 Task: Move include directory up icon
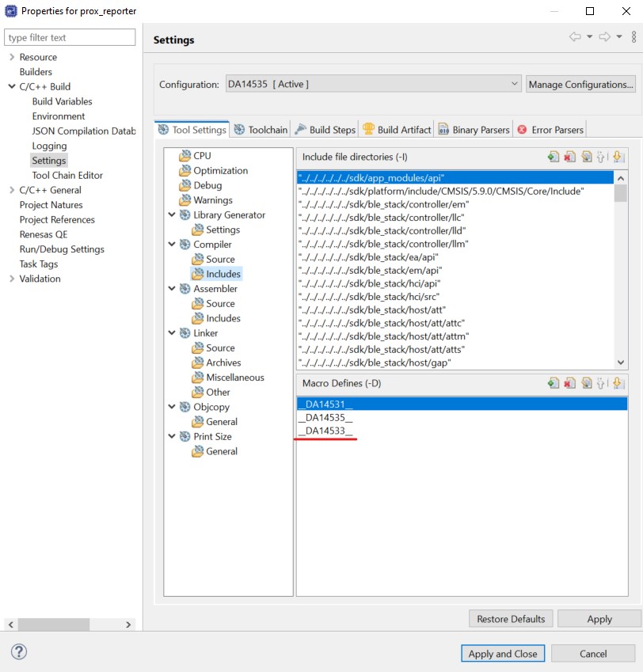(x=602, y=157)
